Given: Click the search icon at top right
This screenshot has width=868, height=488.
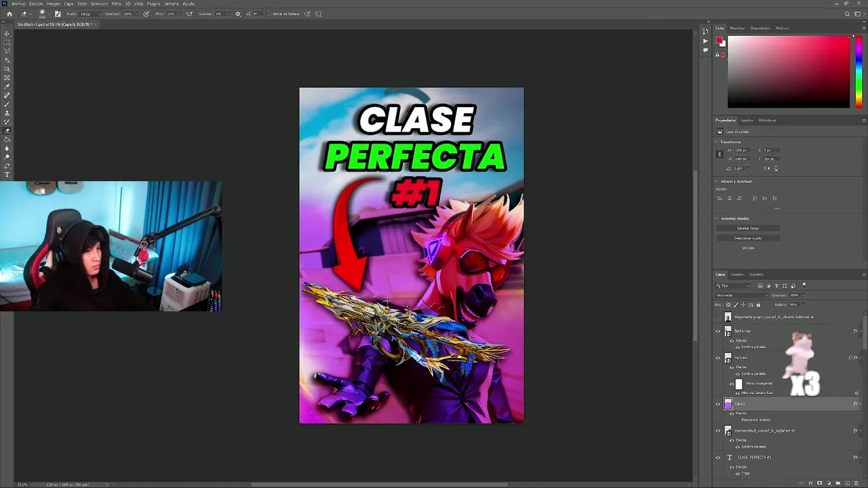Looking at the screenshot, I should (847, 14).
